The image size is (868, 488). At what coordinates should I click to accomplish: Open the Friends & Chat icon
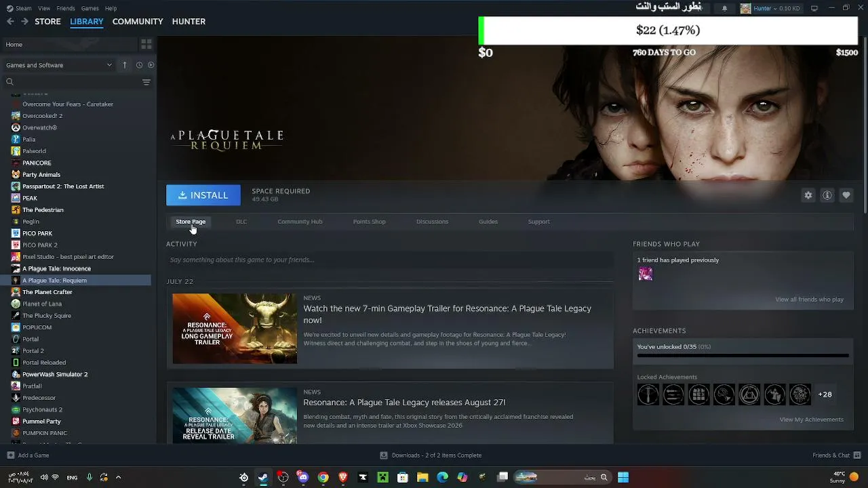(856, 455)
